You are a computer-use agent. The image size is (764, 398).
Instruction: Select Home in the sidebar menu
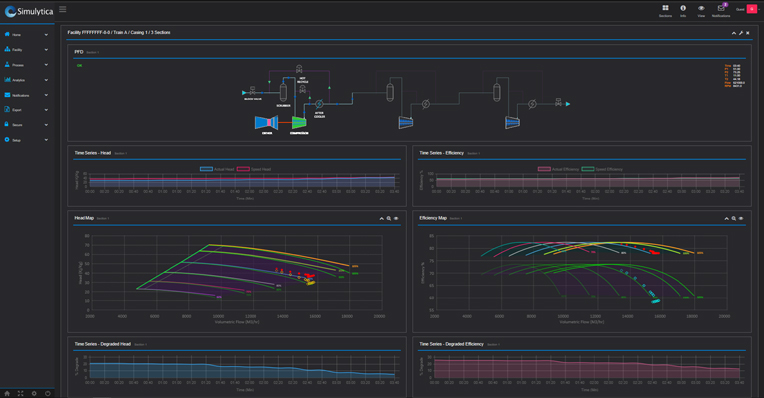tap(17, 35)
